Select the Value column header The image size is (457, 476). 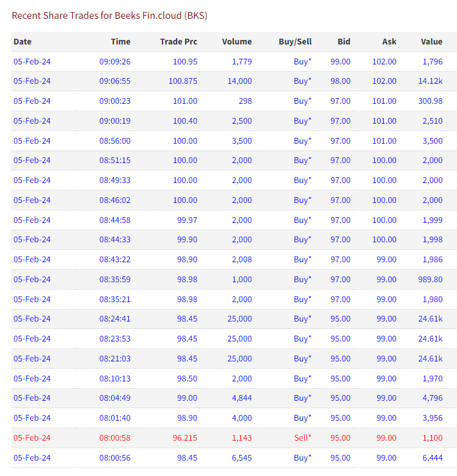(431, 42)
